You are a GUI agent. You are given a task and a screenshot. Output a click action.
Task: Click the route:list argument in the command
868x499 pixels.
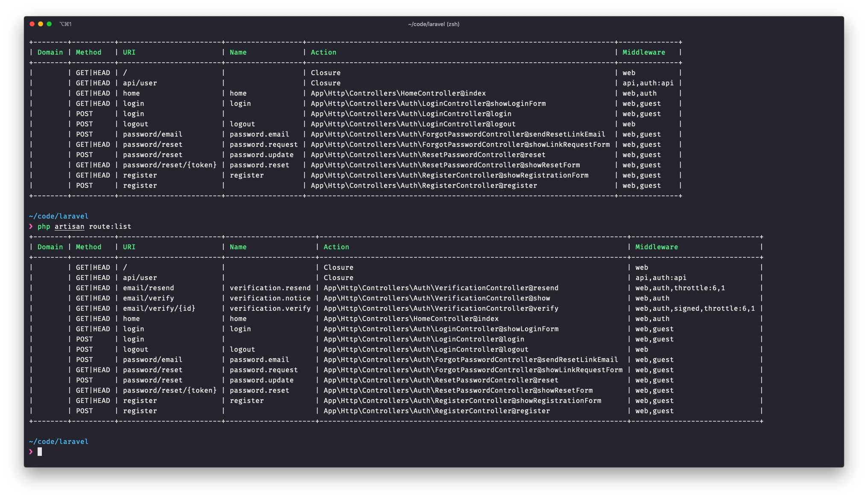click(110, 227)
